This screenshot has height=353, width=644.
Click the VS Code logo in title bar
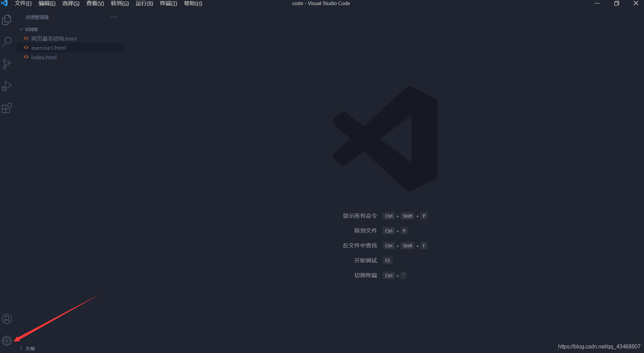[x=4, y=3]
